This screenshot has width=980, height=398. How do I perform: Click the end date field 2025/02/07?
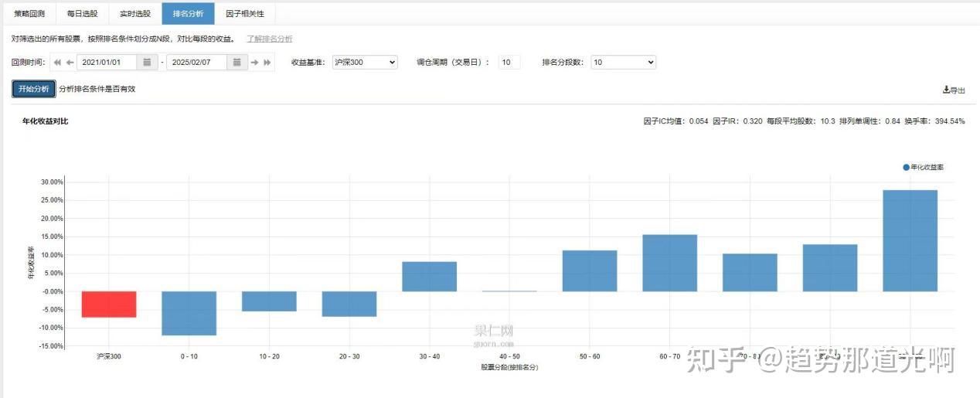[196, 63]
